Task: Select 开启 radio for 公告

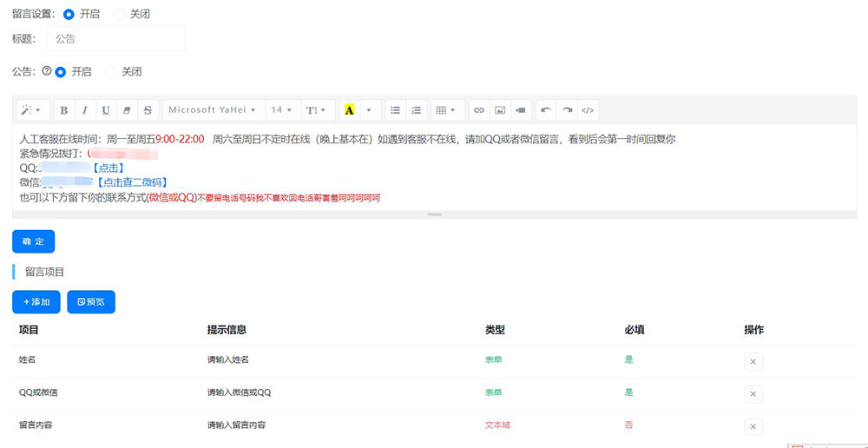Action: [x=61, y=72]
